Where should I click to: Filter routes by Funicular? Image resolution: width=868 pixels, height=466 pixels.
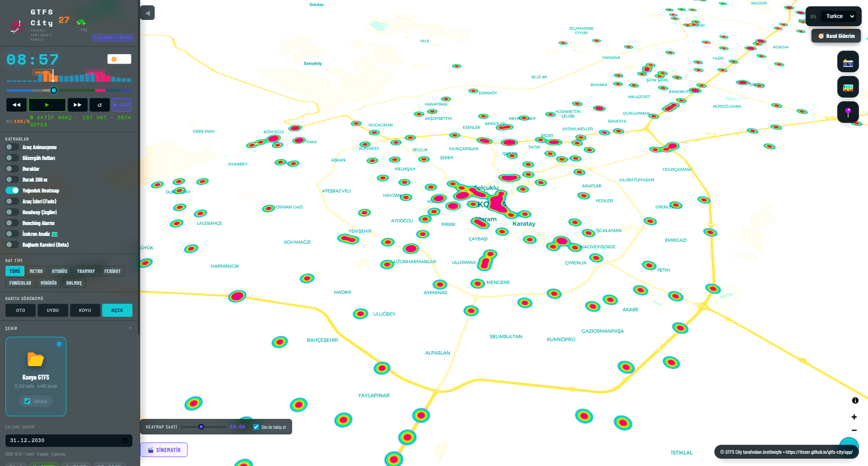pyautogui.click(x=20, y=283)
